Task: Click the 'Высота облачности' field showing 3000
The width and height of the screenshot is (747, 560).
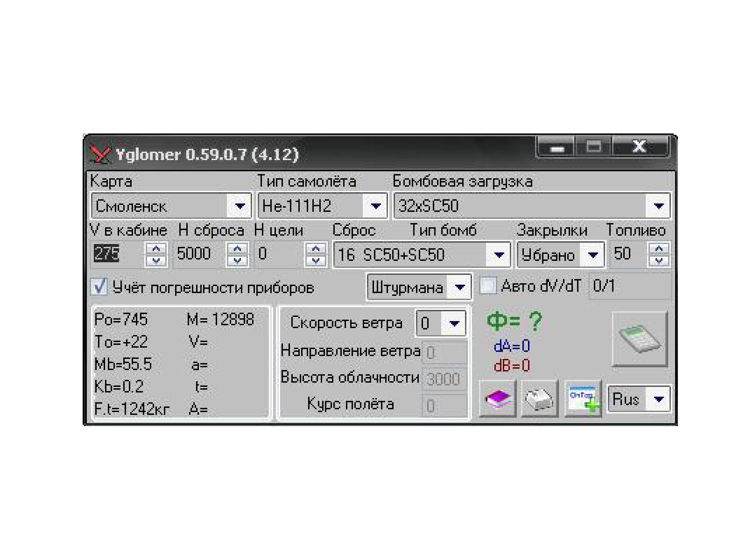Action: click(x=444, y=378)
